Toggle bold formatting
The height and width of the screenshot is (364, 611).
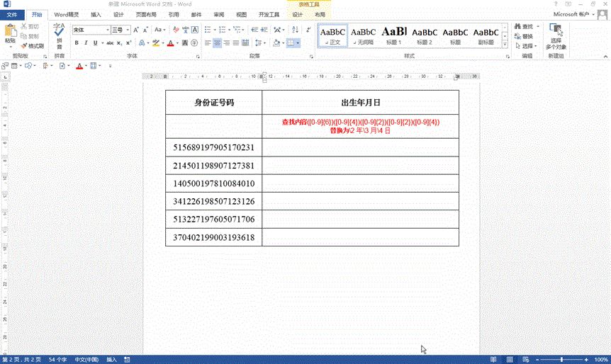coord(77,43)
